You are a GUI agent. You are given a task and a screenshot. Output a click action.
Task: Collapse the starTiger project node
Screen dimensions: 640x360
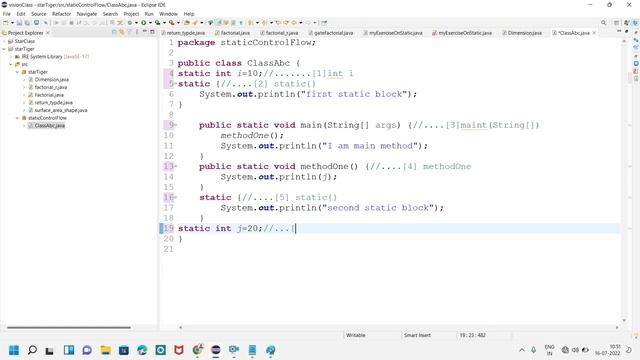(x=4, y=49)
